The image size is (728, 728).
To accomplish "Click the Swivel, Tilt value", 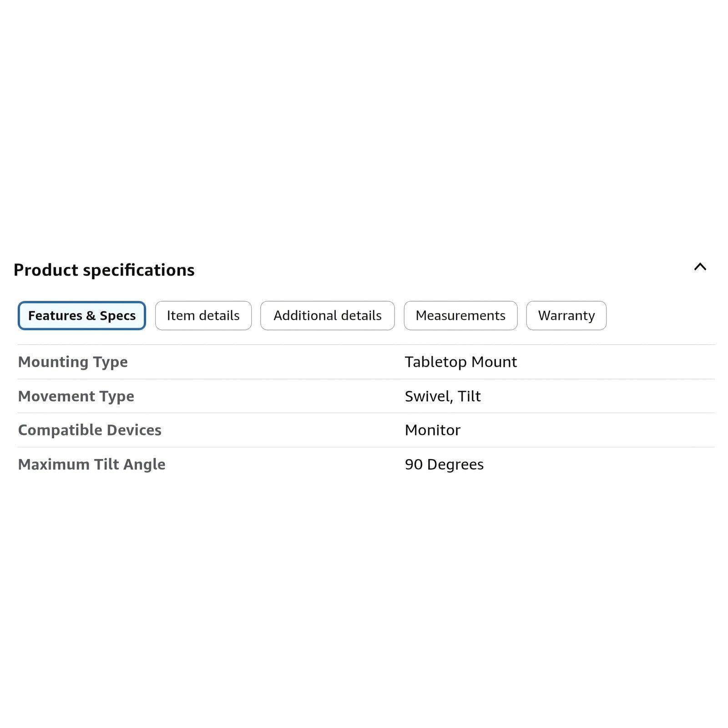I will coord(442,396).
